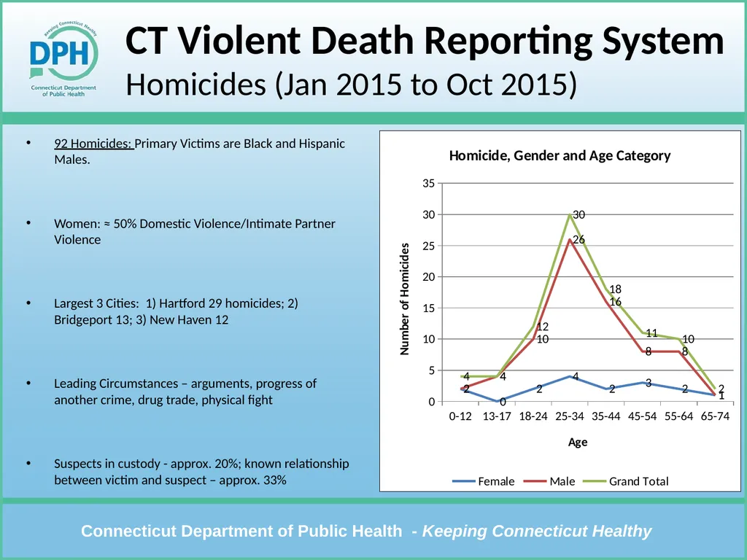Select the '55-64' age category label
747x560 pixels.
tap(679, 416)
